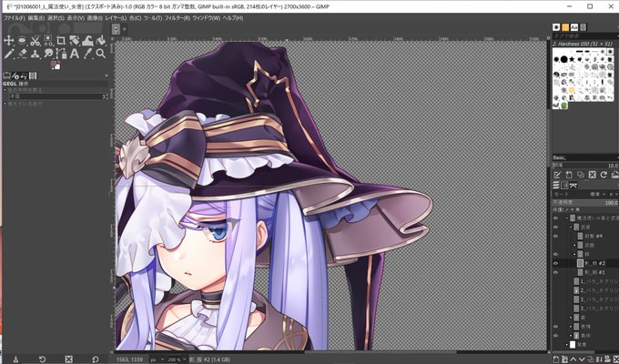Viewport: 619px width, 364px height.
Task: Select the 1_バラ layer row
Action: pyautogui.click(x=595, y=281)
